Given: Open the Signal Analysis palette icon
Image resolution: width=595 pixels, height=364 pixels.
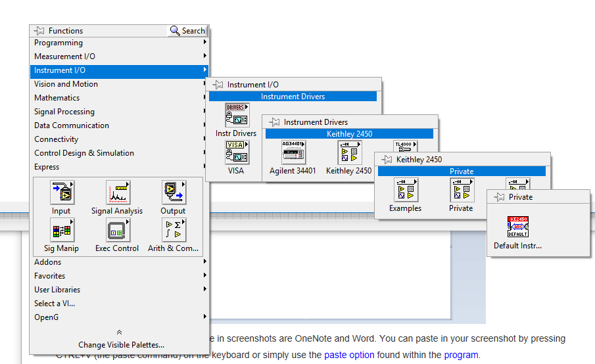Looking at the screenshot, I should coord(118,193).
